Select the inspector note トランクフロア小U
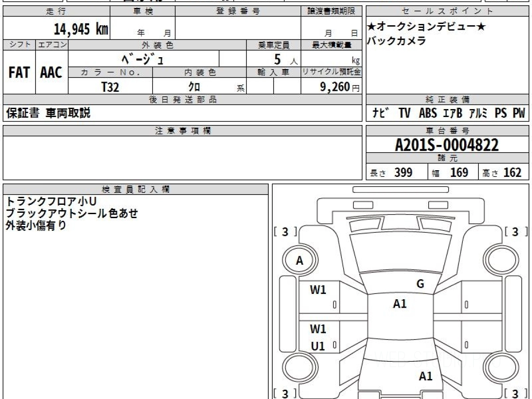The width and height of the screenshot is (532, 399). pyautogui.click(x=51, y=201)
